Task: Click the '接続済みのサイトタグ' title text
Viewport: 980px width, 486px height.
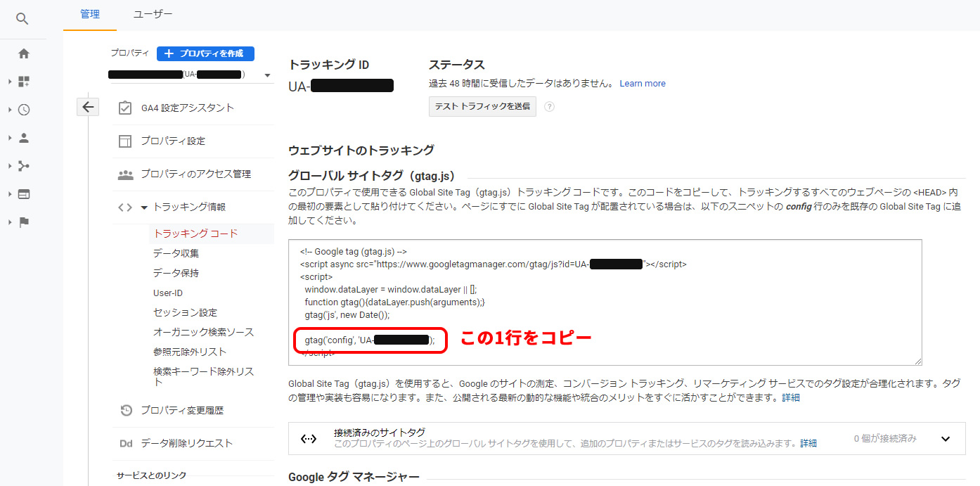Action: tap(380, 433)
